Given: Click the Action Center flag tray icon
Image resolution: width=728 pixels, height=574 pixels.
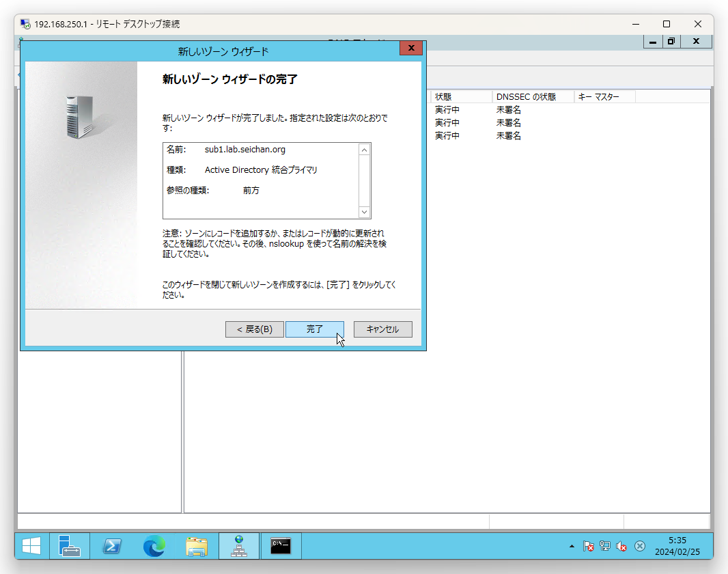Looking at the screenshot, I should pos(588,546).
